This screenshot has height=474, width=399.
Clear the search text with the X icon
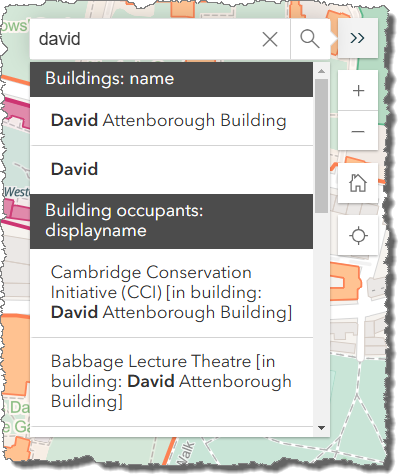[270, 39]
